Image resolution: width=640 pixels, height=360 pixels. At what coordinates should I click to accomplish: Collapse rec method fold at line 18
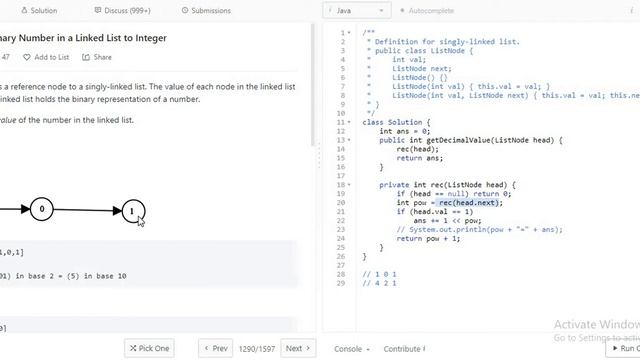coord(349,185)
